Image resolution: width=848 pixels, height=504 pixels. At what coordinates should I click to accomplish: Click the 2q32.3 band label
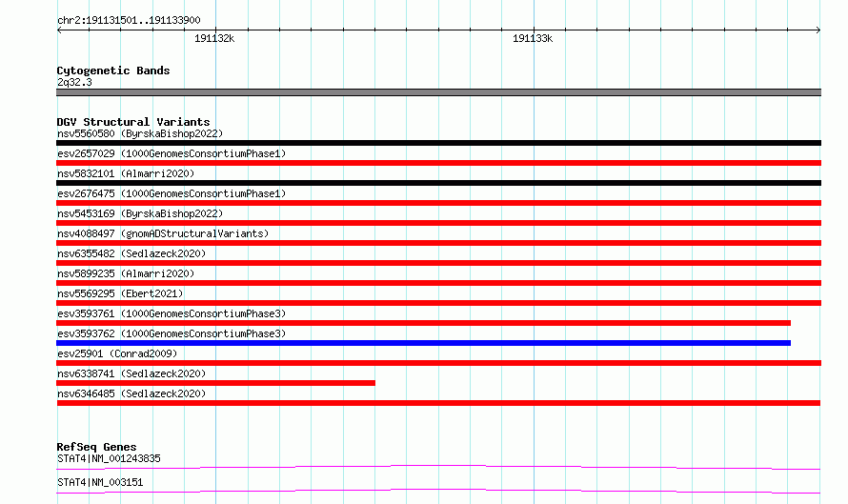(74, 82)
